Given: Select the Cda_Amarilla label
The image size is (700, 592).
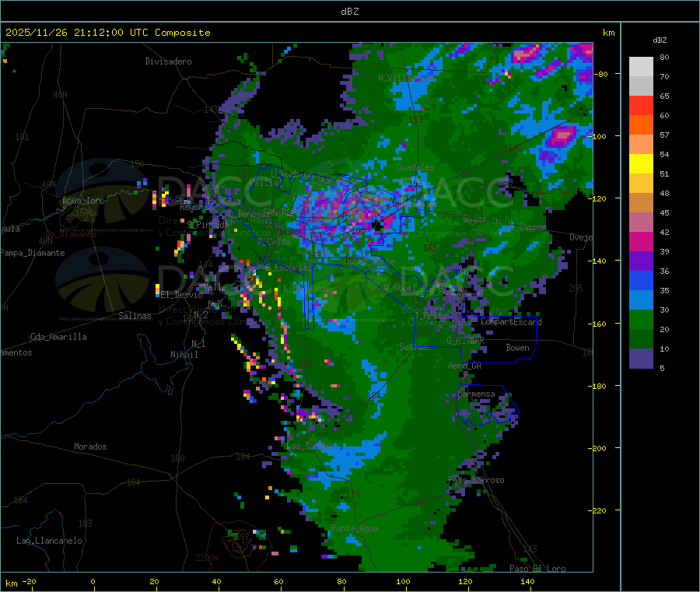Looking at the screenshot, I should 58,337.
